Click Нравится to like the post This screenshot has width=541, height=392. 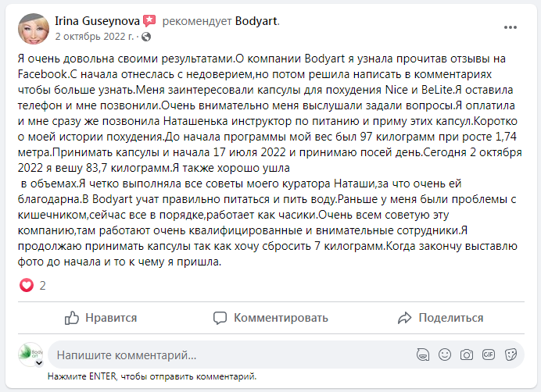click(x=100, y=318)
